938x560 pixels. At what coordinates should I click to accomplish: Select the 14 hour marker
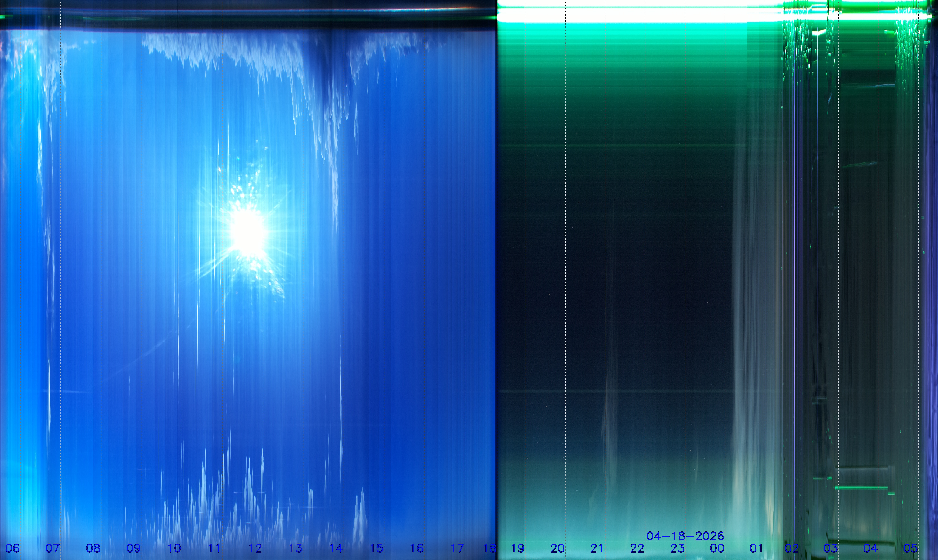(336, 548)
